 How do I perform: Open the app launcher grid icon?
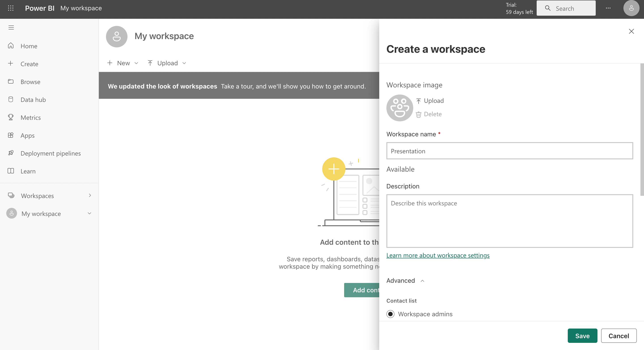click(x=11, y=8)
